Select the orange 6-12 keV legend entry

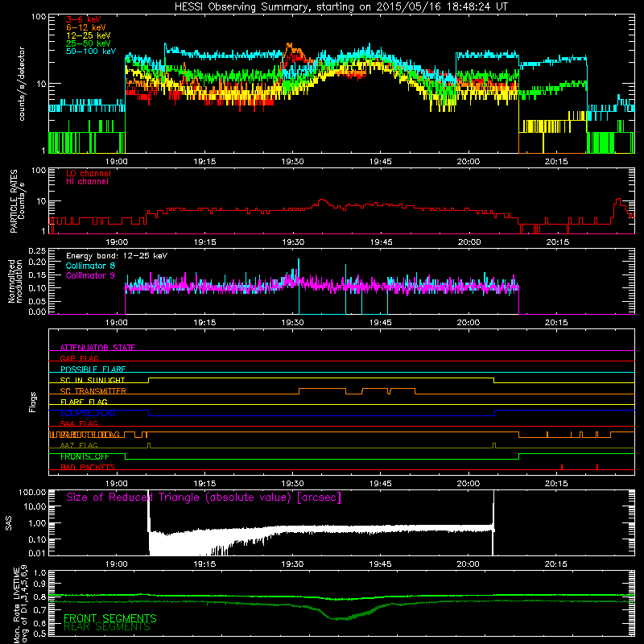(86, 27)
